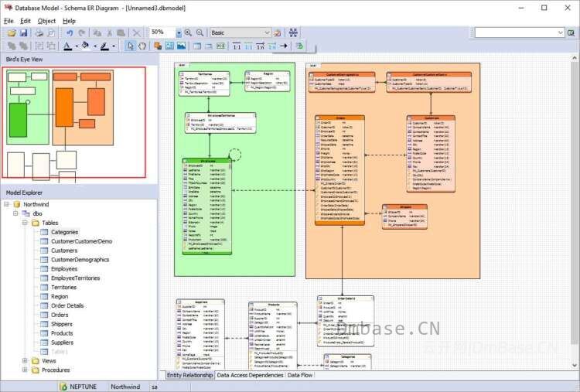
Task: Select the EmployeeTerritories table
Action: [x=76, y=278]
